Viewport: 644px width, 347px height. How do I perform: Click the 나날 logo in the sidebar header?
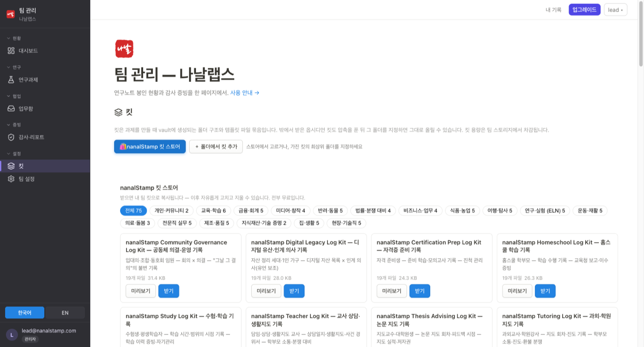click(x=11, y=14)
